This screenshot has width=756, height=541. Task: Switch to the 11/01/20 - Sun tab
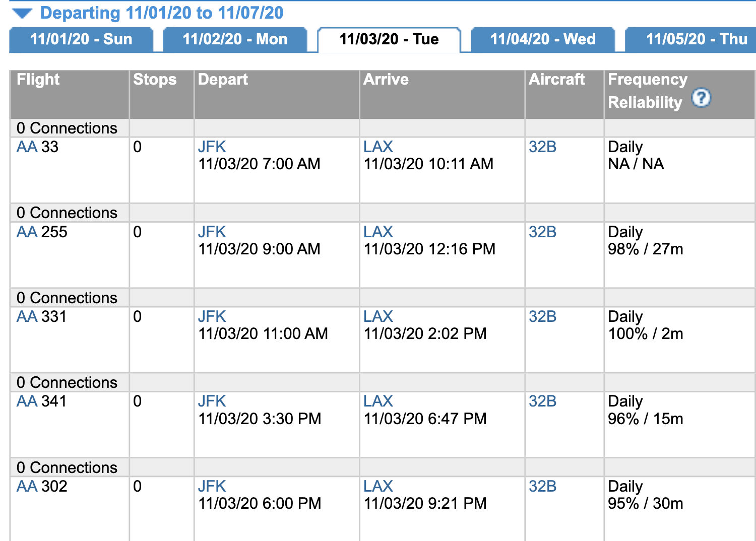pos(81,39)
